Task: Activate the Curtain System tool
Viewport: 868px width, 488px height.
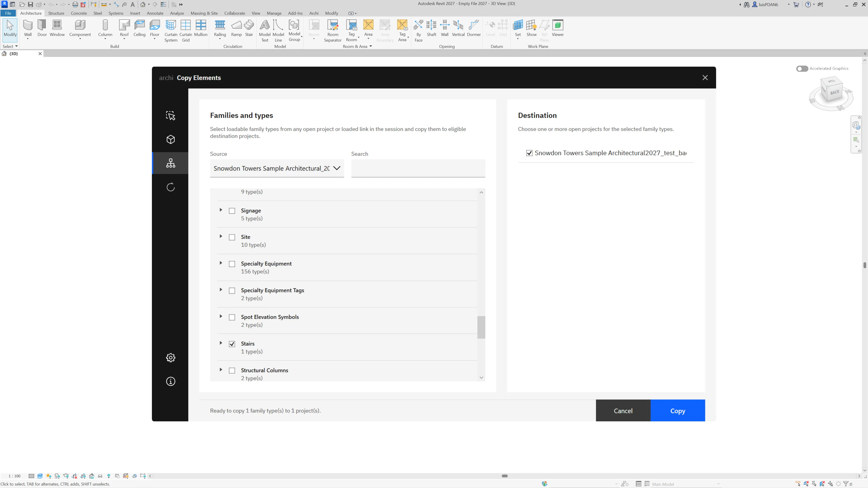Action: click(x=171, y=31)
